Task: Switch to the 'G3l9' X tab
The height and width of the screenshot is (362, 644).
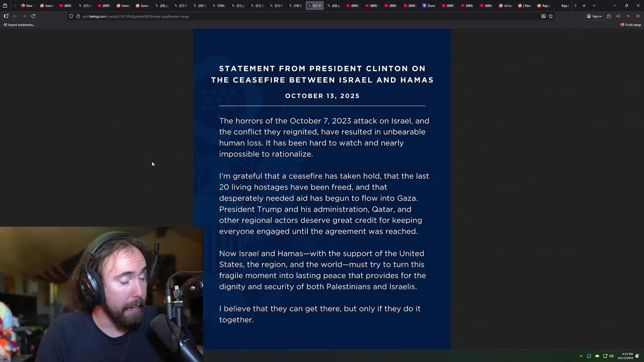Action: tap(218, 6)
